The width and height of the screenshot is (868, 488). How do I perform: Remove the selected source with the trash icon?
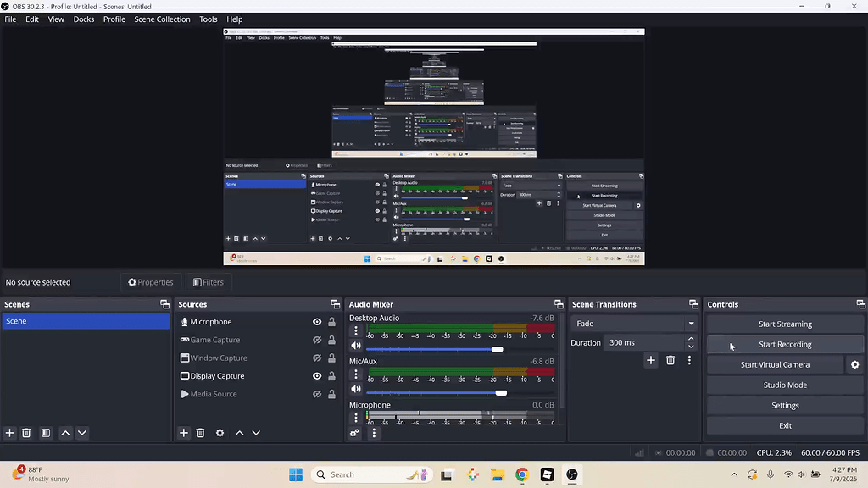[x=201, y=433]
